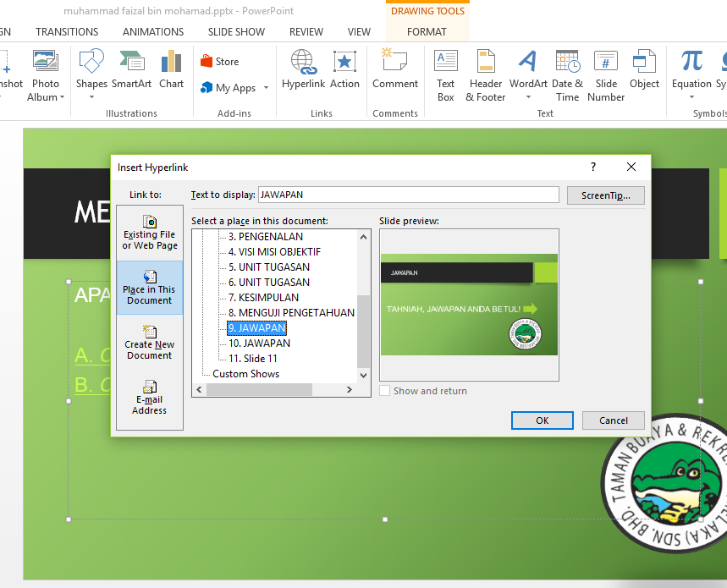
Task: Open Header & Footer settings
Action: [486, 75]
